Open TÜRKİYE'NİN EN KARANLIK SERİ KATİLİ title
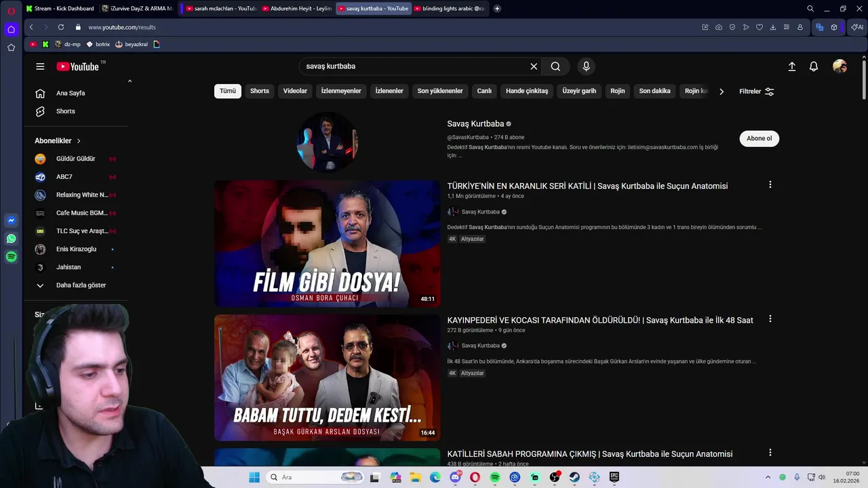 587,186
